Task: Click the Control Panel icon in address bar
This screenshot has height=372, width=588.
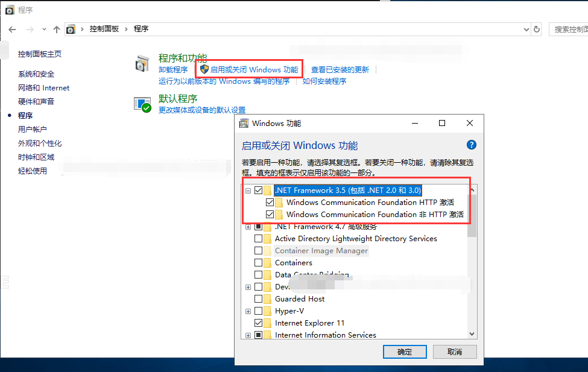Action: tap(71, 30)
